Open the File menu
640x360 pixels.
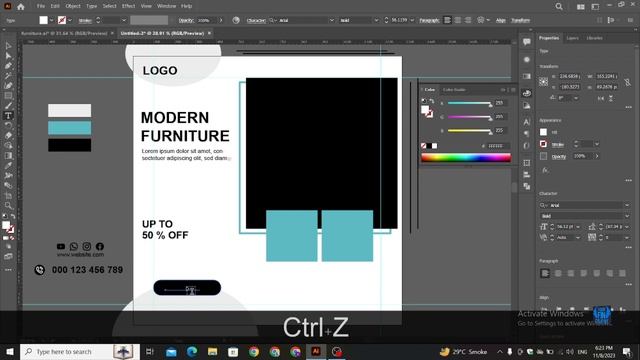click(x=41, y=6)
